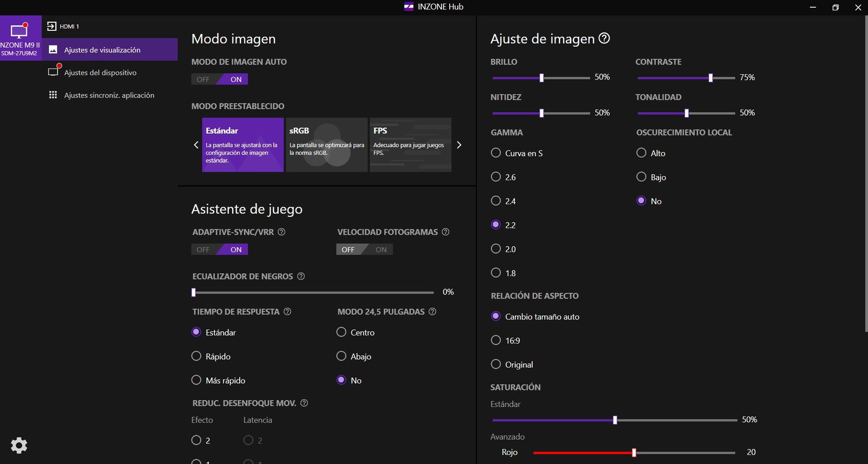Viewport: 868px width, 464px height.
Task: Adjust the Saturación Estándar slider
Action: tap(615, 420)
